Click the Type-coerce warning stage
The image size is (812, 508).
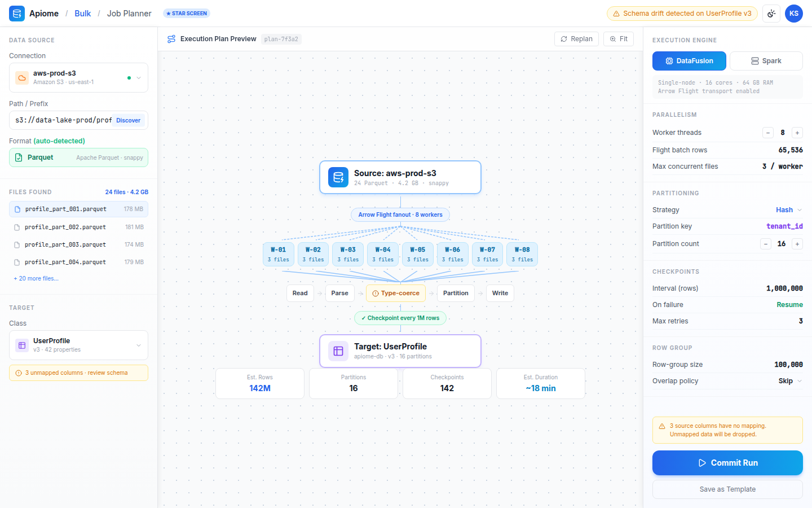pos(396,293)
